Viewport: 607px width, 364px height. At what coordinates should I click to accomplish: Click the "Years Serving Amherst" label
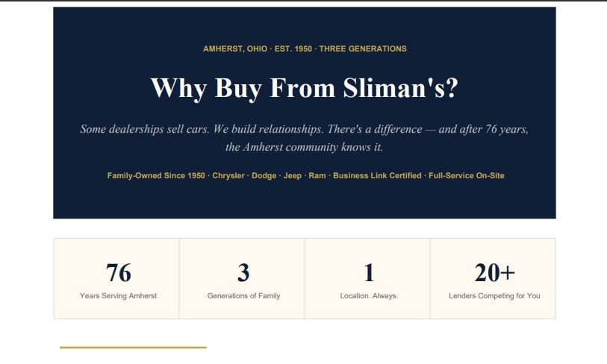pos(118,296)
